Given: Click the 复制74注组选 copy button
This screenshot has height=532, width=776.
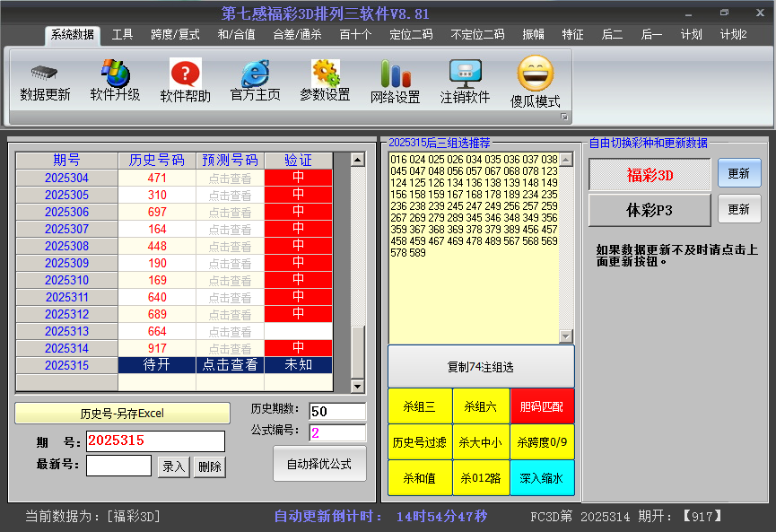Looking at the screenshot, I should tap(481, 366).
